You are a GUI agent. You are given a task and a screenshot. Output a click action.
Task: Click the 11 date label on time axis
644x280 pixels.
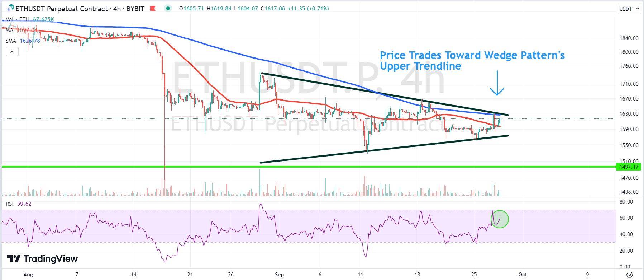[x=361, y=275]
